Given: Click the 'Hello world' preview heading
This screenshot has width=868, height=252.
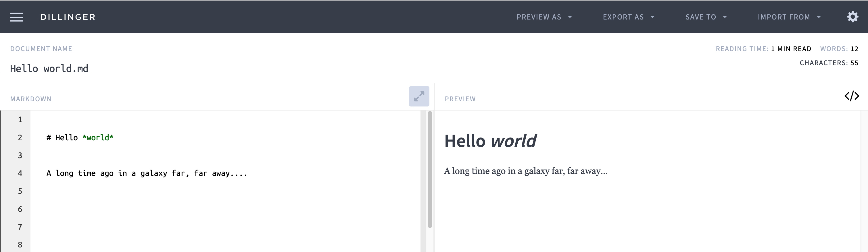Looking at the screenshot, I should pos(490,141).
